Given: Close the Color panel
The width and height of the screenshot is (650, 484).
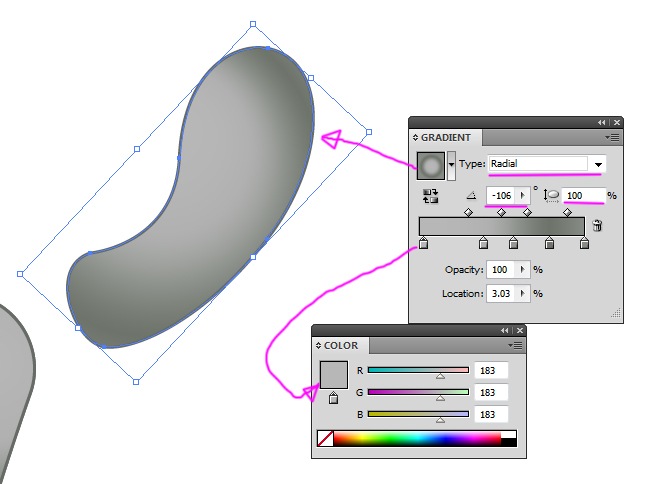Looking at the screenshot, I should (520, 330).
